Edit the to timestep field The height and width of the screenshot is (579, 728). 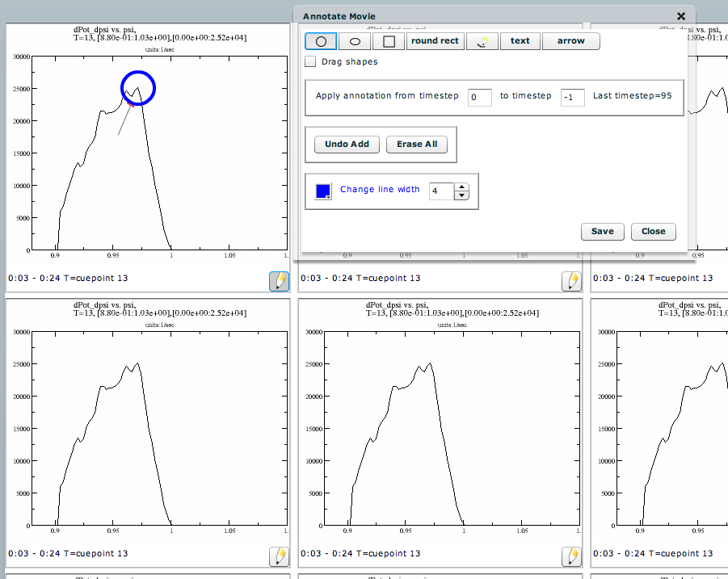[x=573, y=98]
